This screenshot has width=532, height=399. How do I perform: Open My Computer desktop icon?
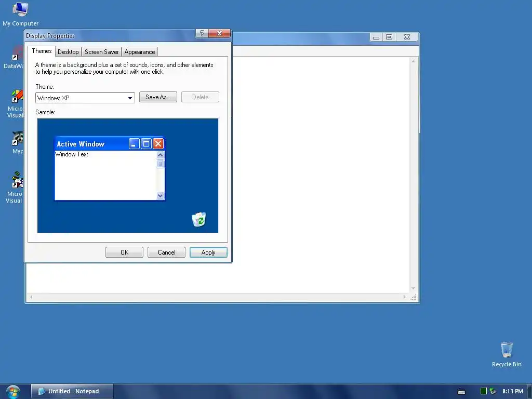[x=20, y=14]
